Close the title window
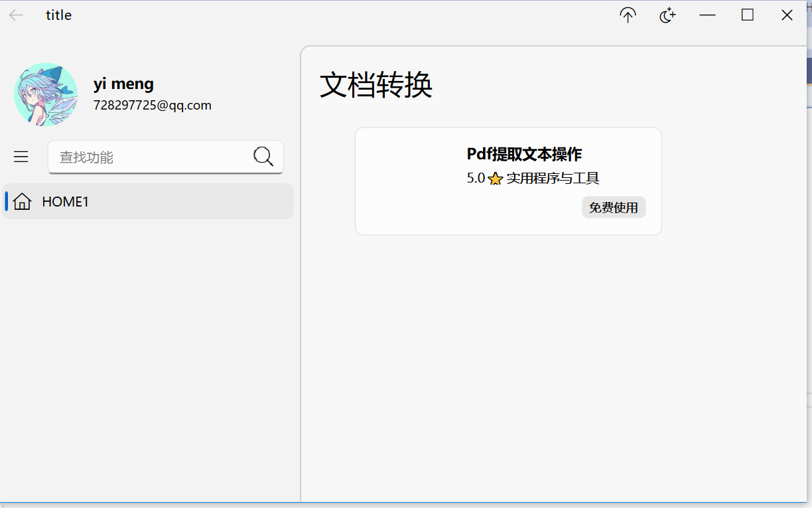Viewport: 812px width, 508px height. click(787, 15)
